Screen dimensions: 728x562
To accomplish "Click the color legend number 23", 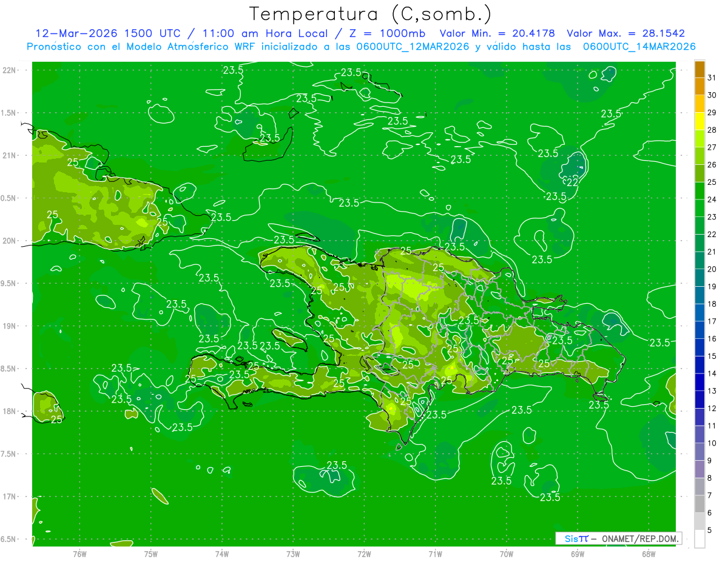I will [712, 216].
